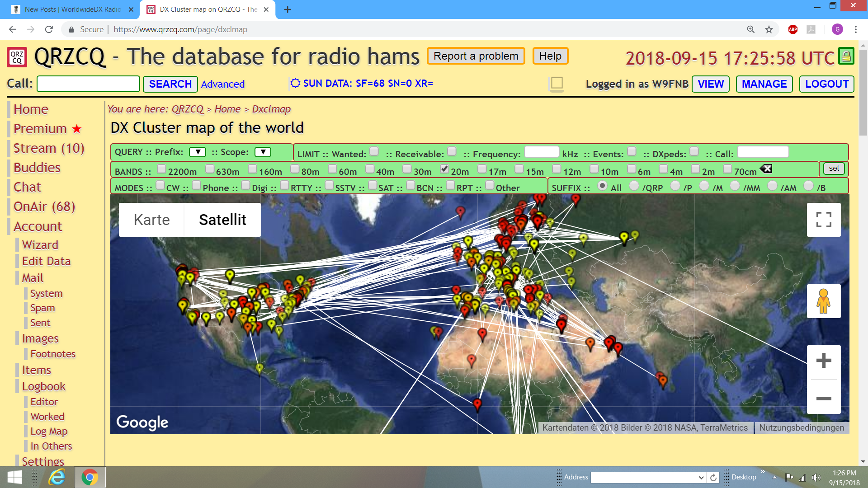868x488 pixels.
Task: Open the Prefix dropdown
Action: [x=197, y=152]
